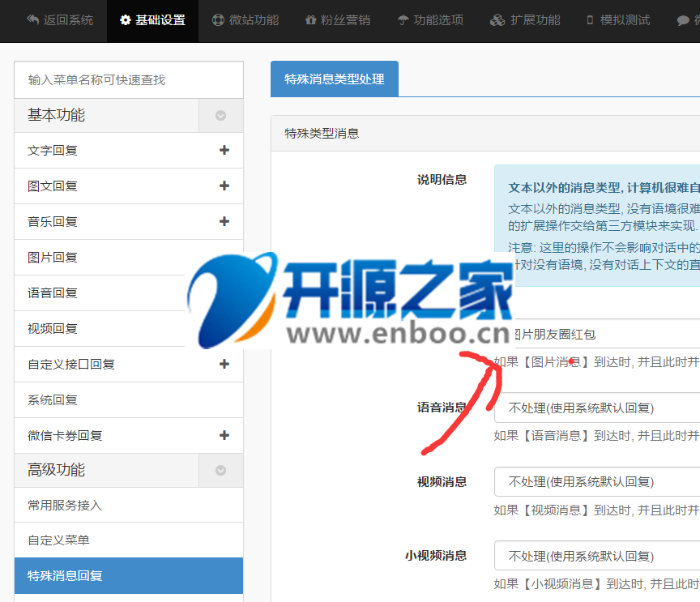Click the 如果【小视频消息】到达时 hint text

[597, 584]
